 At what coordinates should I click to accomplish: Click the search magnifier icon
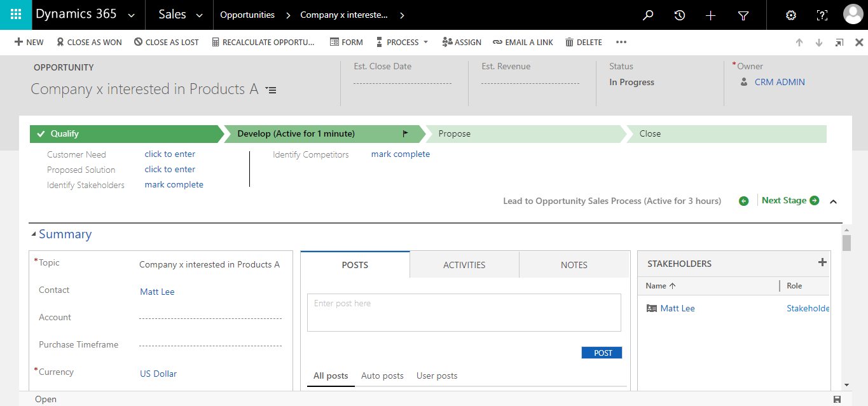pyautogui.click(x=648, y=15)
